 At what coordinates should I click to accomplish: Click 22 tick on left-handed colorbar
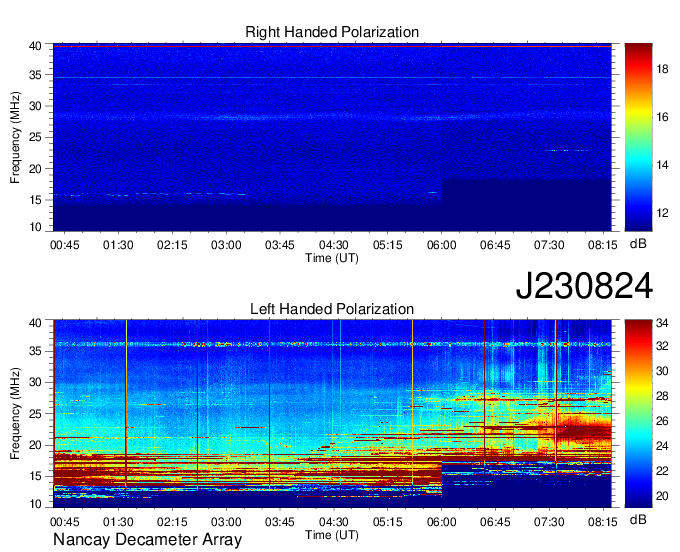pyautogui.click(x=662, y=471)
